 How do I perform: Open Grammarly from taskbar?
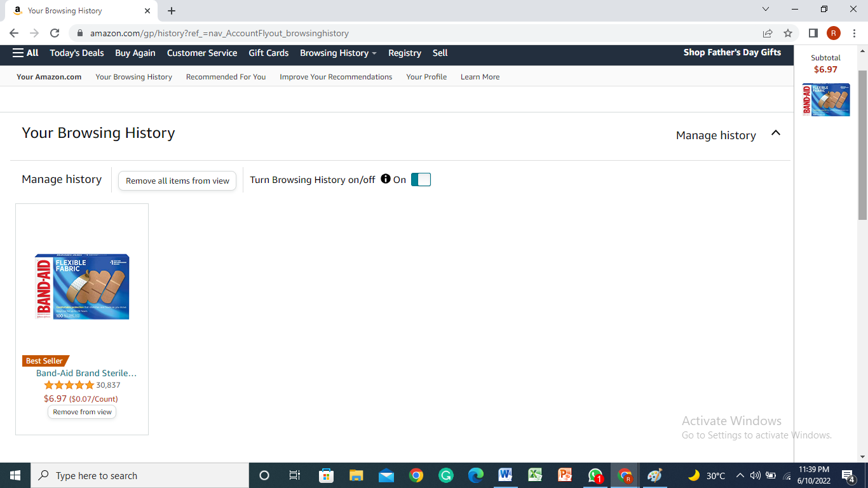coord(446,475)
